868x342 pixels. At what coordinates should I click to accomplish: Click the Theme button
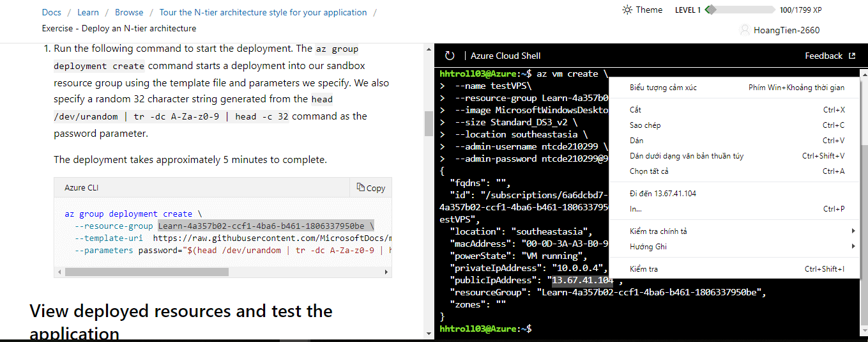pyautogui.click(x=643, y=10)
